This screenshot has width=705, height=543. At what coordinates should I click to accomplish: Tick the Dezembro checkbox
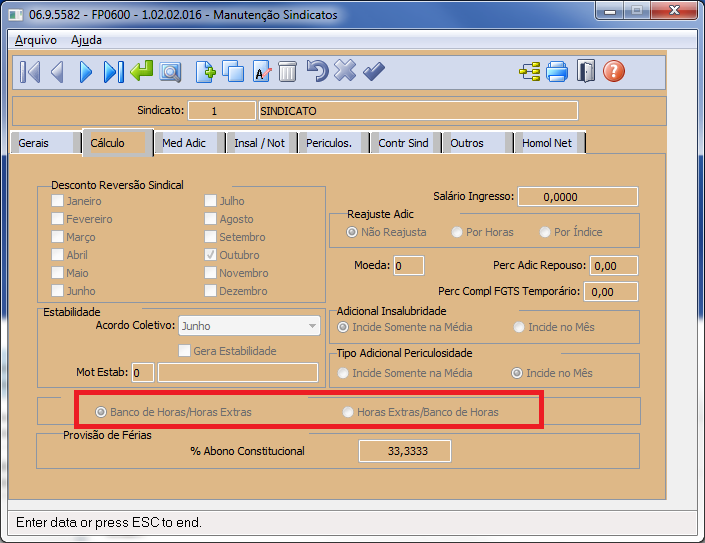(210, 290)
